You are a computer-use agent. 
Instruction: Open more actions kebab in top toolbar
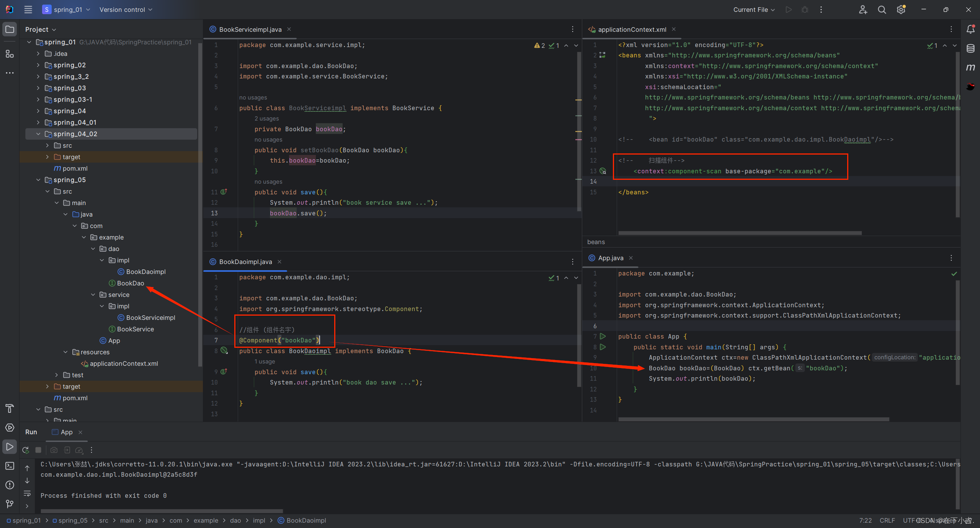(821, 10)
